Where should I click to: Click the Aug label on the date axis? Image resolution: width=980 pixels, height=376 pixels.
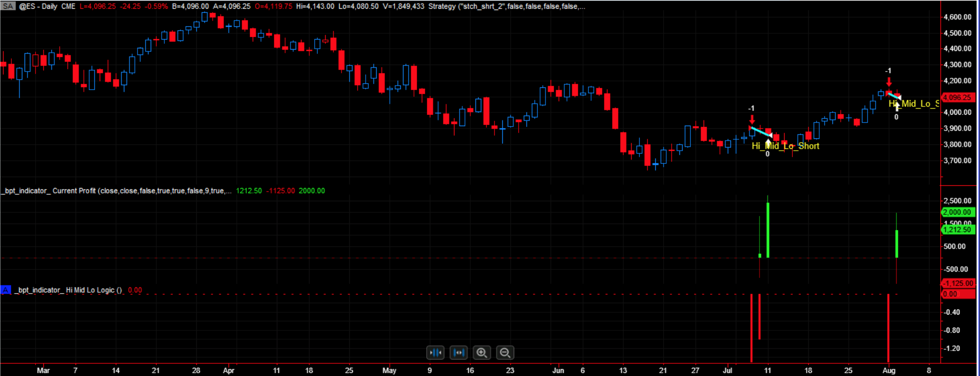pyautogui.click(x=889, y=371)
